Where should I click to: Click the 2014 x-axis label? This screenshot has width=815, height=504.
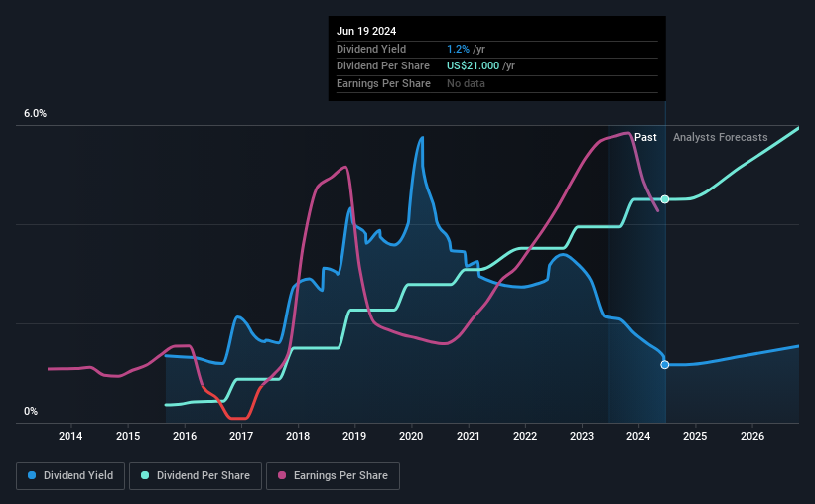70,436
